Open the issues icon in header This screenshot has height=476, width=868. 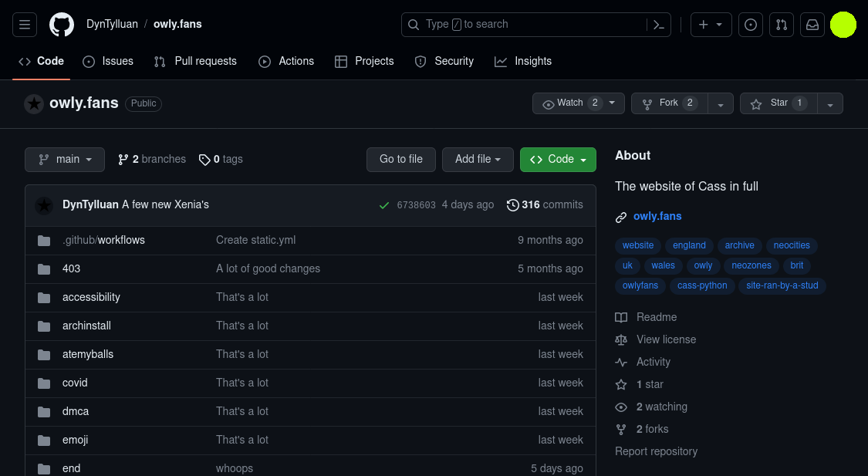750,25
